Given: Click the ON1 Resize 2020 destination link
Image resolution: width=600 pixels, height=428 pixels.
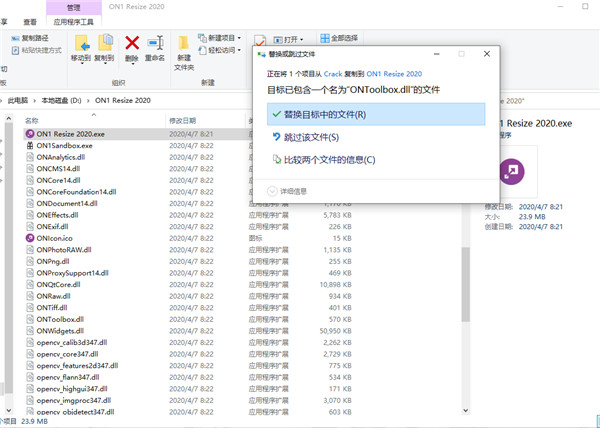Looking at the screenshot, I should pos(394,74).
